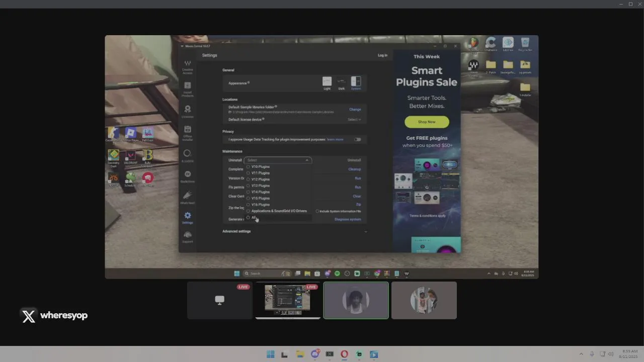
Task: Open the circle-icon section below Offline Installer
Action: [x=187, y=155]
